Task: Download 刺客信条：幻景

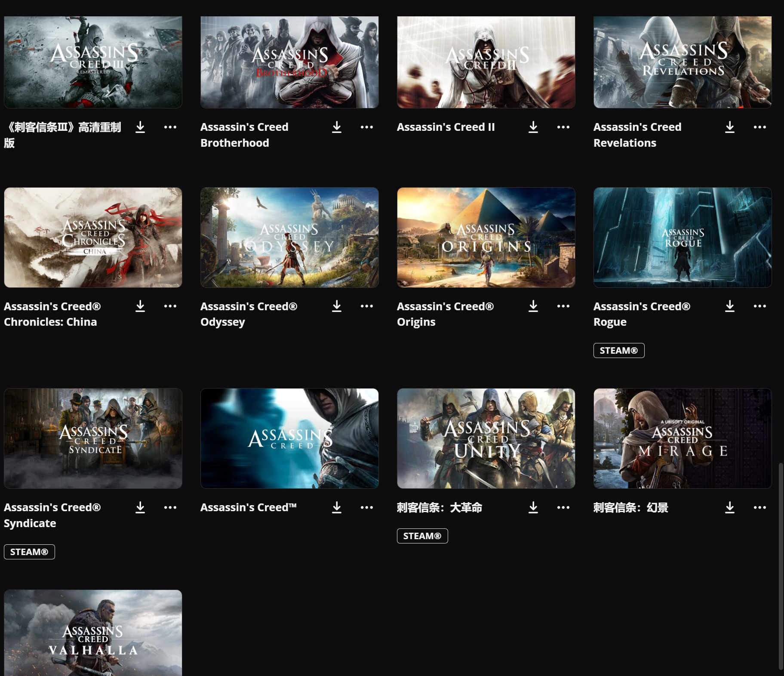Action: coord(730,507)
